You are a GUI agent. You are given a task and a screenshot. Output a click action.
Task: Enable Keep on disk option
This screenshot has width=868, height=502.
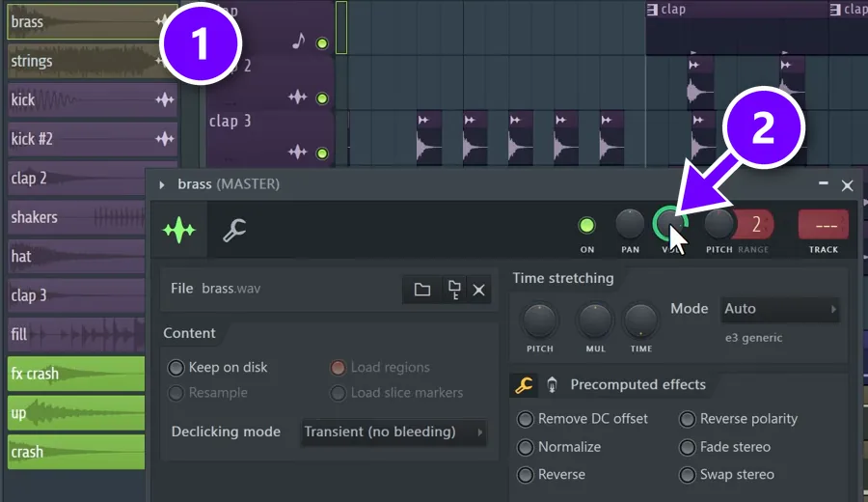[x=176, y=368]
